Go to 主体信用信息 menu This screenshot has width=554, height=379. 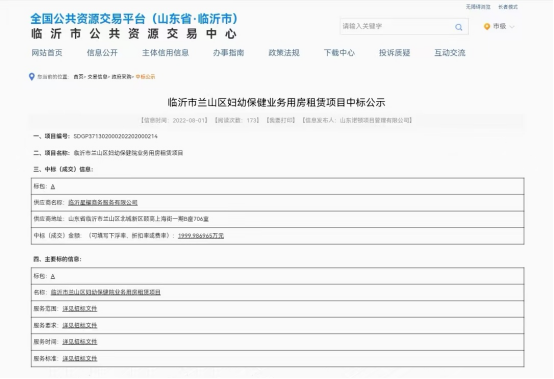pos(165,53)
